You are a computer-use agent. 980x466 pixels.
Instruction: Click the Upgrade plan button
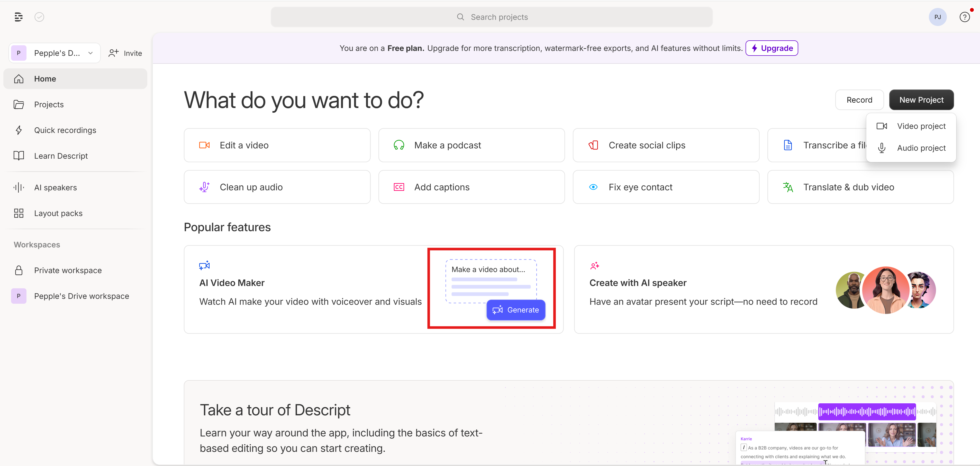click(772, 48)
